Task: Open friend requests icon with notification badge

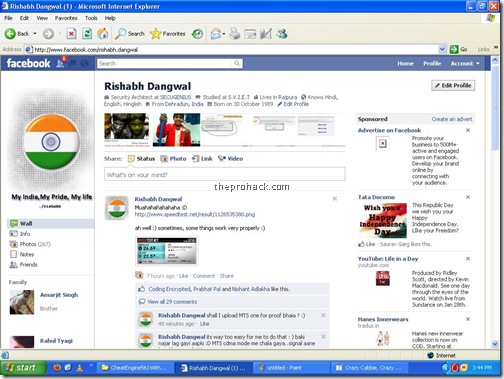Action: [x=61, y=63]
